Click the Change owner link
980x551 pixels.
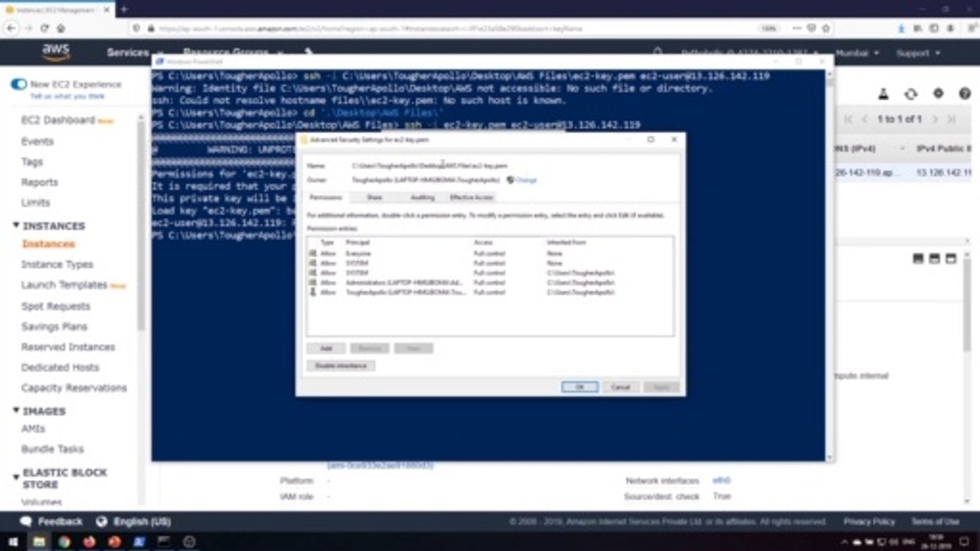tap(526, 180)
